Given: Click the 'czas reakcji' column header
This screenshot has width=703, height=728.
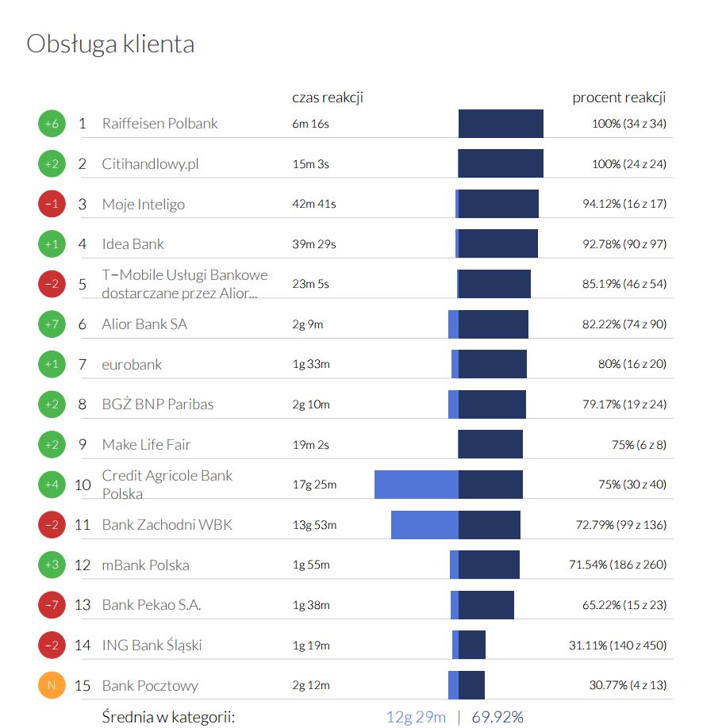Looking at the screenshot, I should (x=328, y=98).
